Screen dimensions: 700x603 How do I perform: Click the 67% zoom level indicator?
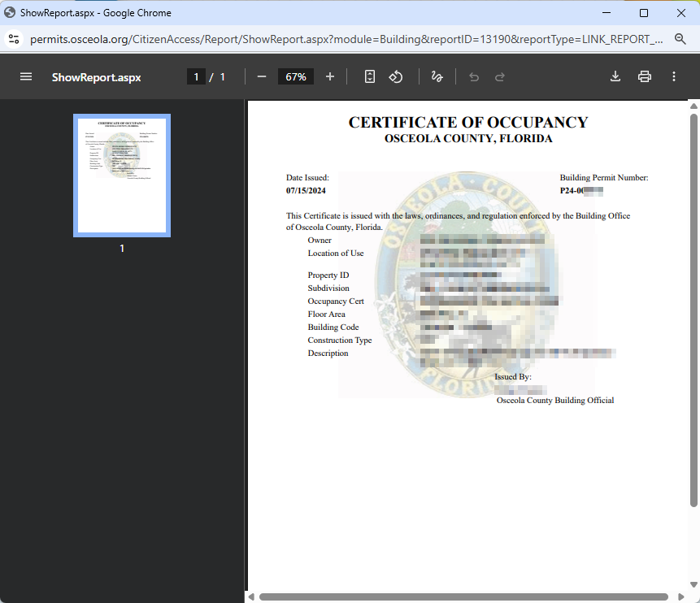click(296, 76)
